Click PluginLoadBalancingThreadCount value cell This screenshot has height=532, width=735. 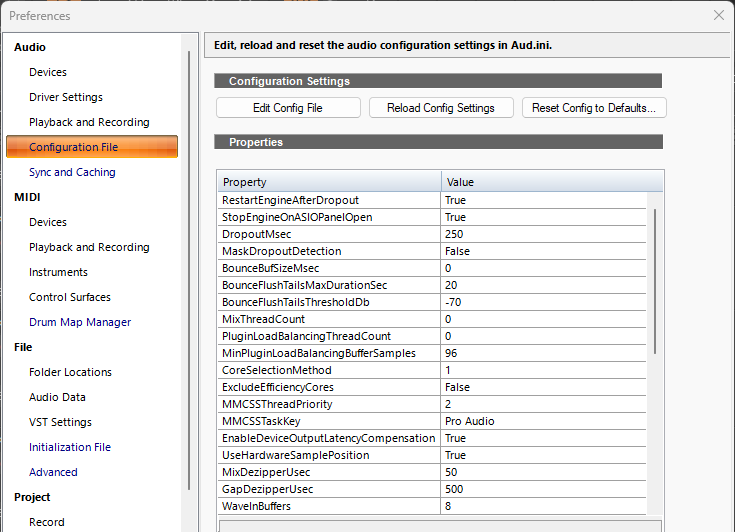coord(544,336)
